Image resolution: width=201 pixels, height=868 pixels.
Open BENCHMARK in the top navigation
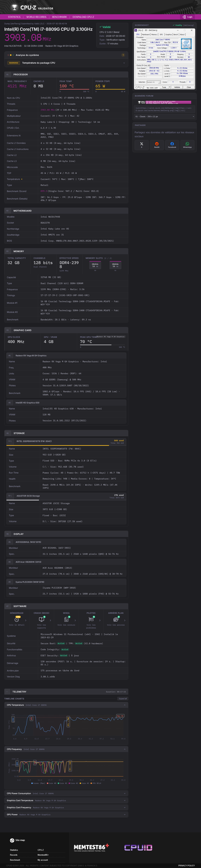tap(59, 17)
